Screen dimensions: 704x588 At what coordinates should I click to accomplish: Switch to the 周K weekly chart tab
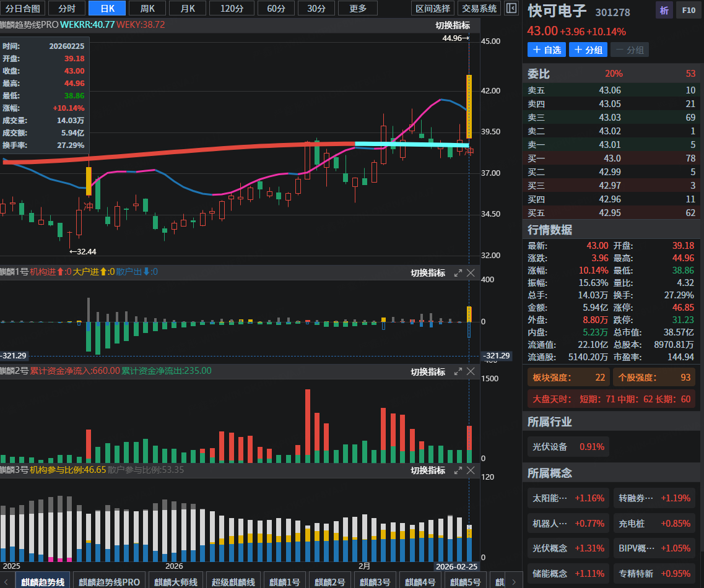147,8
